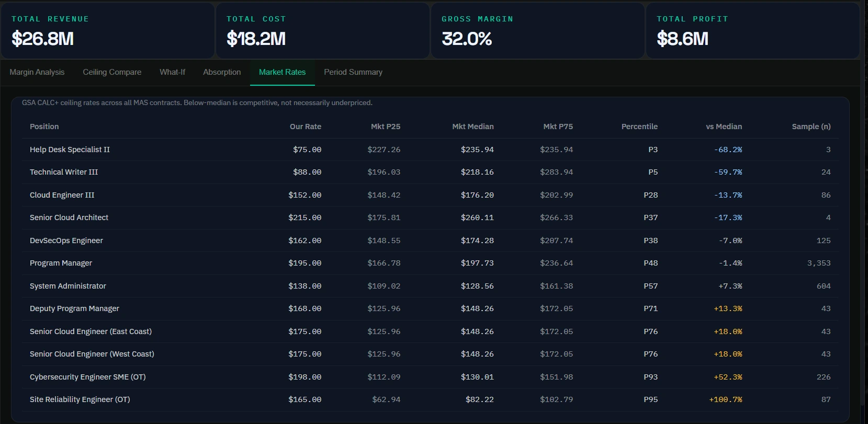Switch to the Ceiling Compare tab
This screenshot has width=868, height=424.
pos(112,72)
